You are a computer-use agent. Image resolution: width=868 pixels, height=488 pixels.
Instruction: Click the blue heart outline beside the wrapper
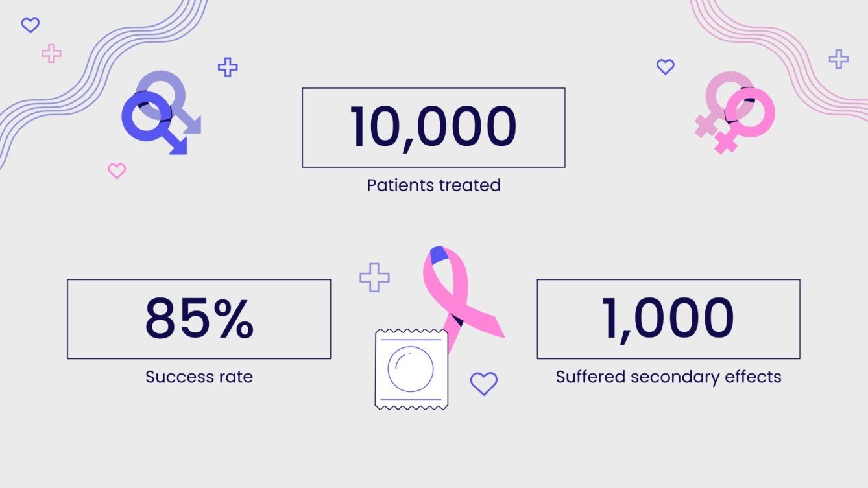483,384
